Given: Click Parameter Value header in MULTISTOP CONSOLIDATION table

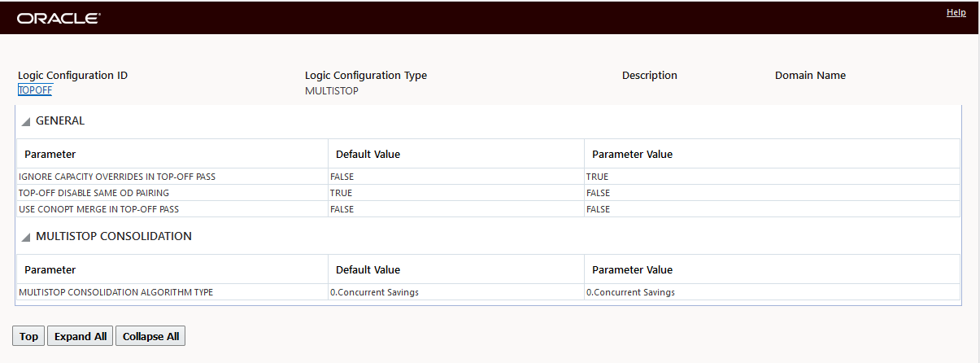Looking at the screenshot, I should click(x=632, y=270).
